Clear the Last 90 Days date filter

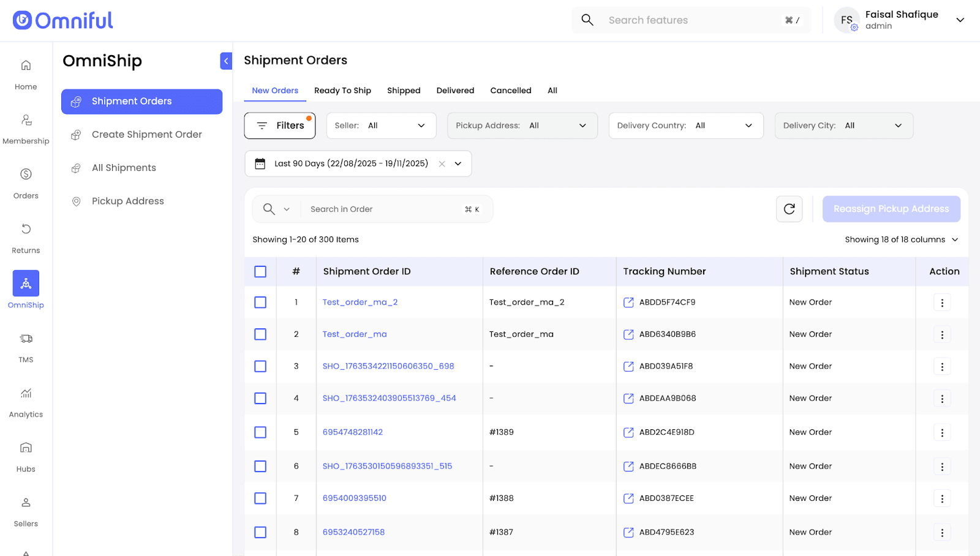pos(442,164)
